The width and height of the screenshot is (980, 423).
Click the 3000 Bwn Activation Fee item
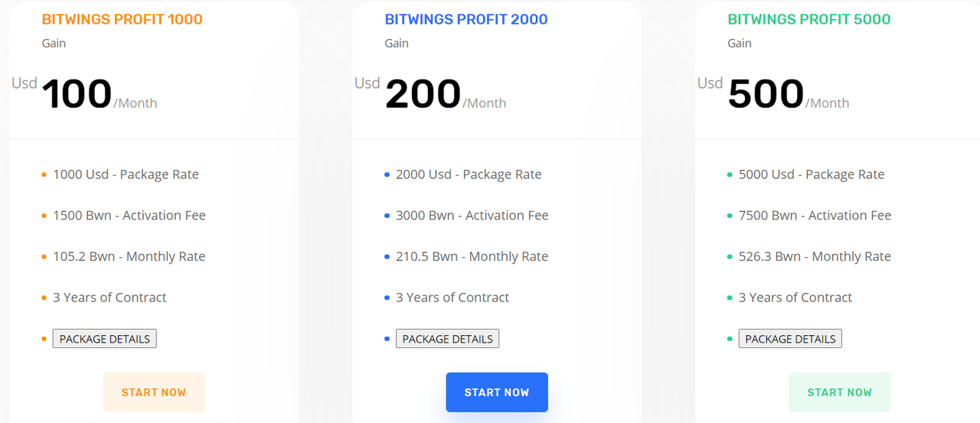pos(472,216)
